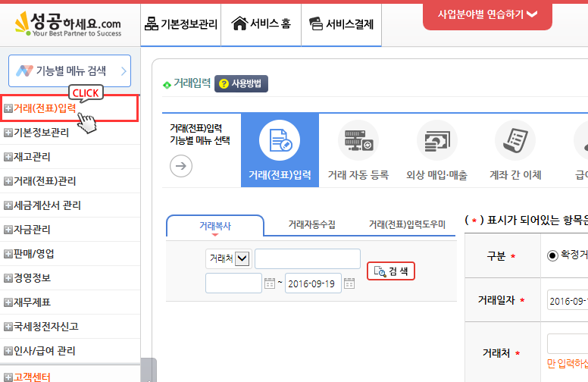Screen dimensions: 588x382
Task: Expand 재고관리 menu plus icon
Action: pyautogui.click(x=8, y=157)
